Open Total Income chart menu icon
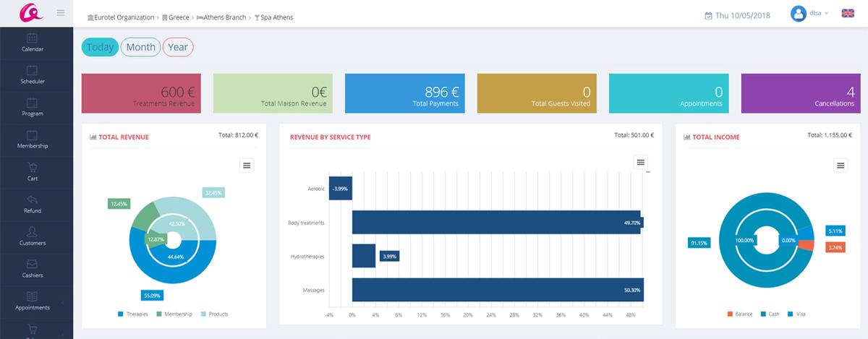Image resolution: width=868 pixels, height=339 pixels. [x=840, y=166]
